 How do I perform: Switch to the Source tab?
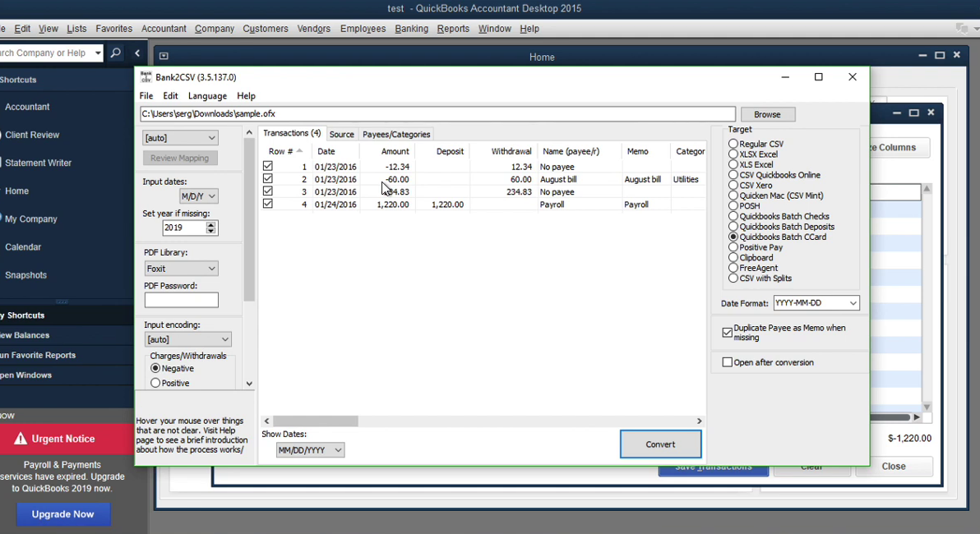pos(342,134)
